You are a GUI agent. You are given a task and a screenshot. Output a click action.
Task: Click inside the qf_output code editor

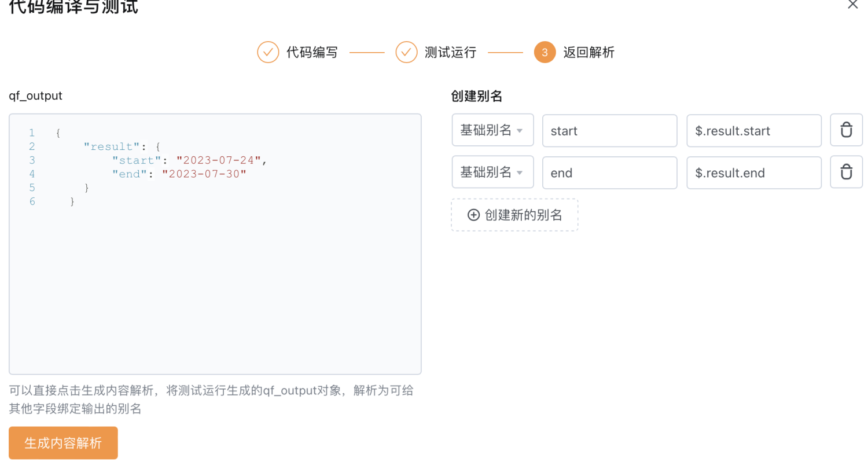click(x=215, y=244)
